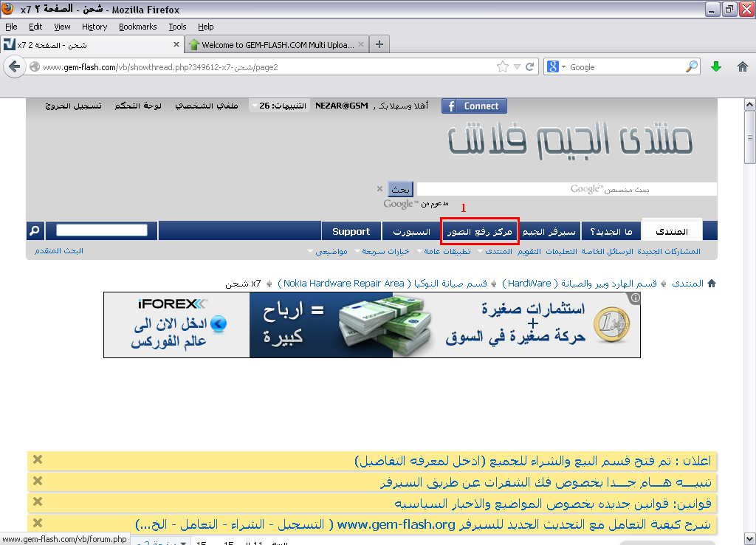Click التعليمات link in submenu

click(x=561, y=251)
